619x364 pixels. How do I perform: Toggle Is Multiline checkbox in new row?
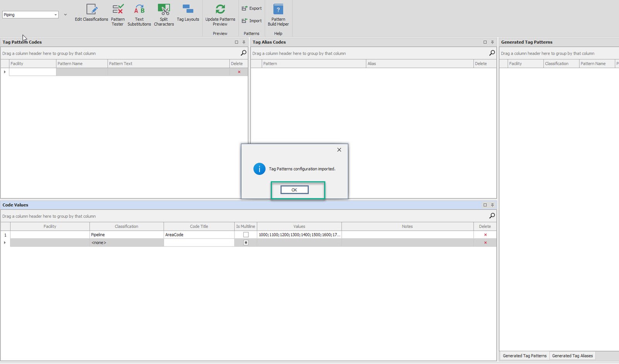click(x=246, y=243)
